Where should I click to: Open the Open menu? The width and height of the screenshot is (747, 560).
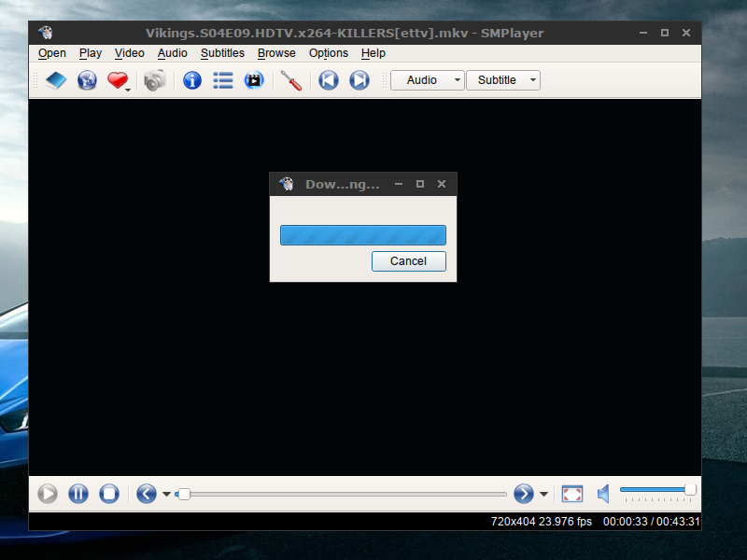52,53
